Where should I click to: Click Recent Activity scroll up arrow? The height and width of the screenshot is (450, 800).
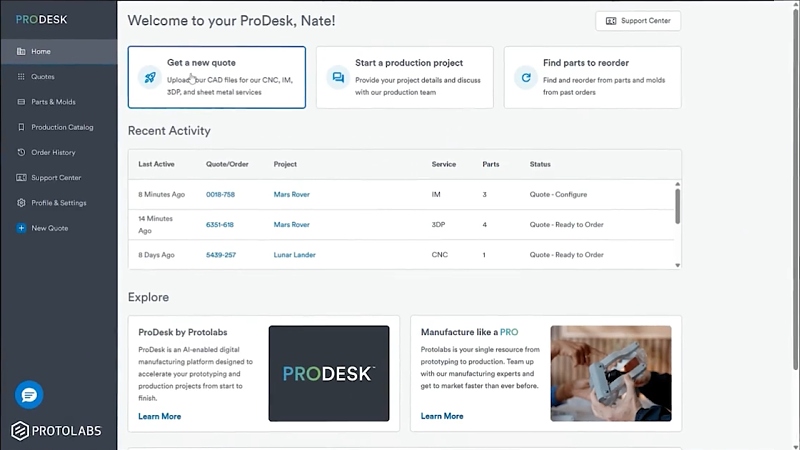click(x=678, y=184)
